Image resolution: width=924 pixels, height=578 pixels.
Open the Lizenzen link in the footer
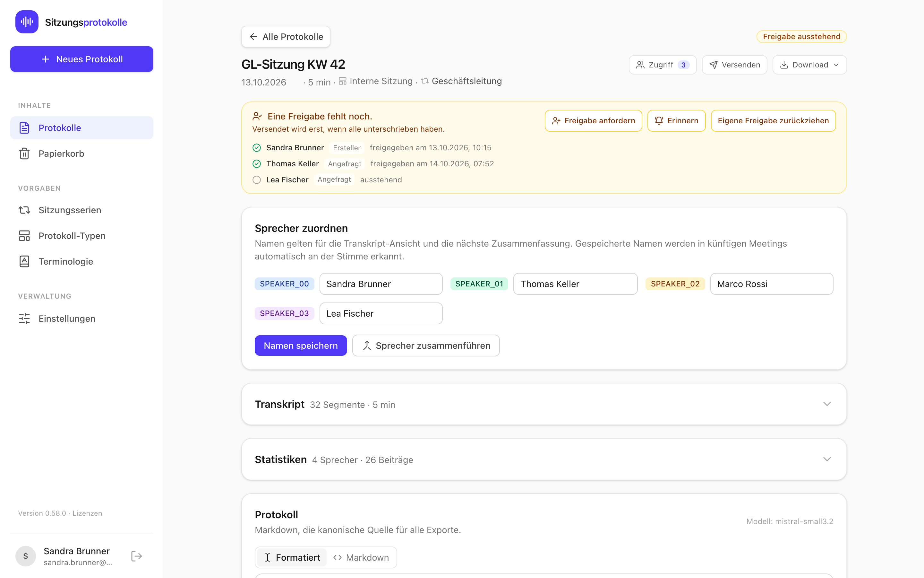coord(87,513)
